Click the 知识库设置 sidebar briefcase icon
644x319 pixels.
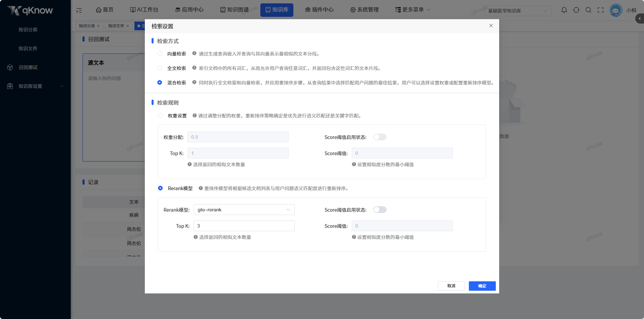click(x=10, y=86)
